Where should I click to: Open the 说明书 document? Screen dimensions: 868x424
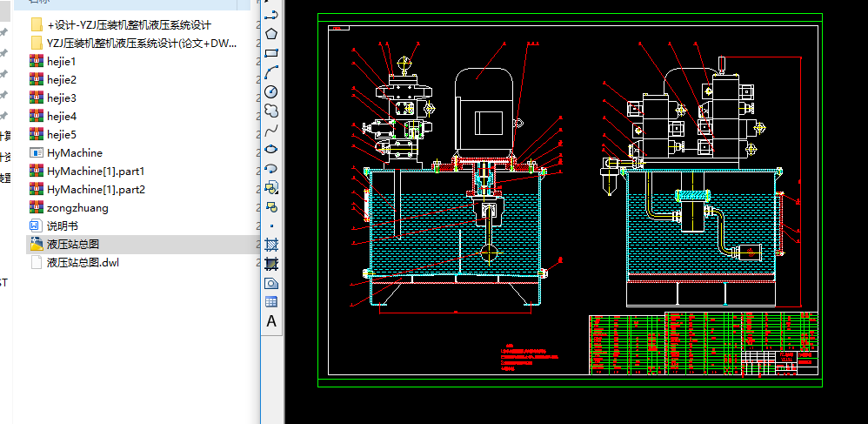pyautogui.click(x=63, y=225)
